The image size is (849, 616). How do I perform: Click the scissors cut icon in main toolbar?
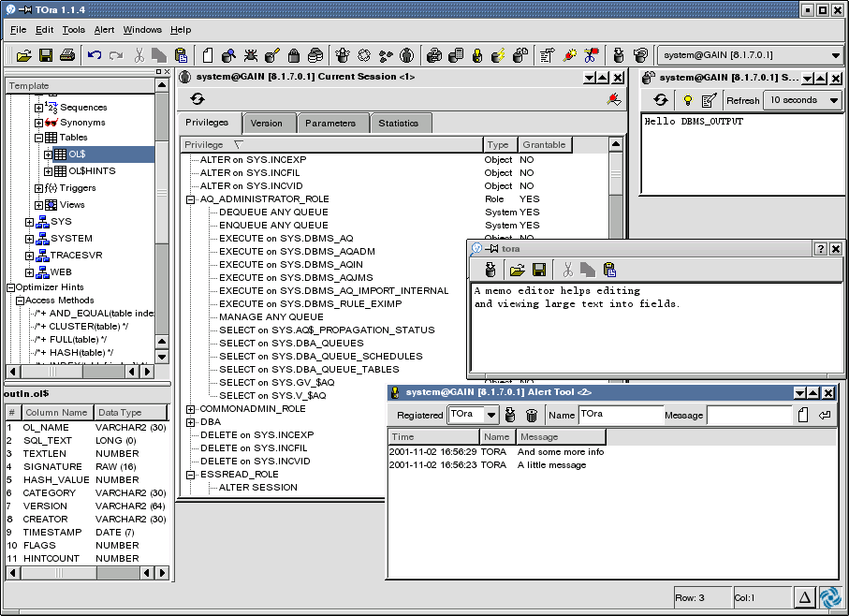click(x=139, y=55)
